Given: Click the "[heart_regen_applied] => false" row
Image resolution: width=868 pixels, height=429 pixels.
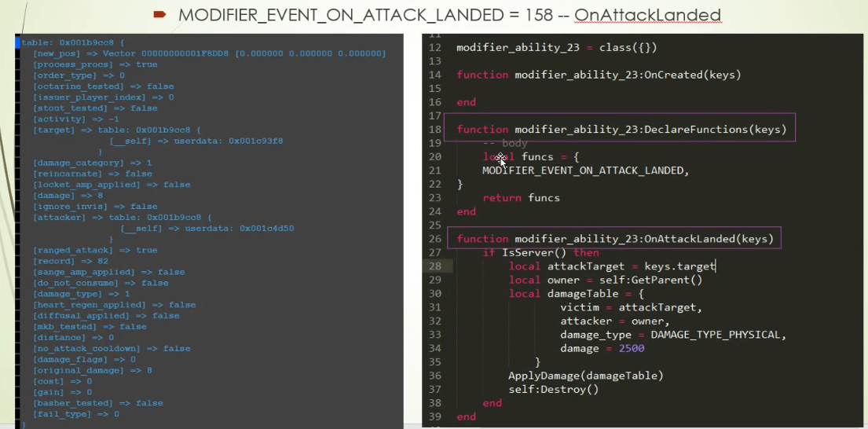Looking at the screenshot, I should (x=114, y=304).
